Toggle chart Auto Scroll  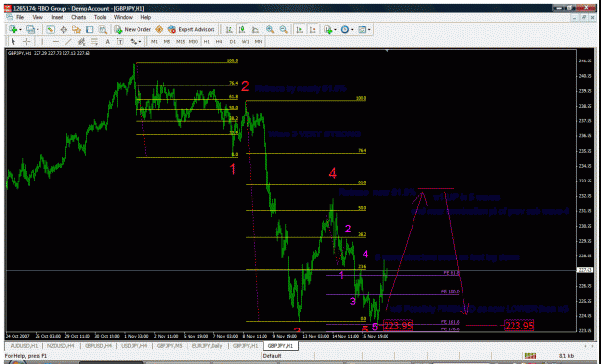(300, 29)
